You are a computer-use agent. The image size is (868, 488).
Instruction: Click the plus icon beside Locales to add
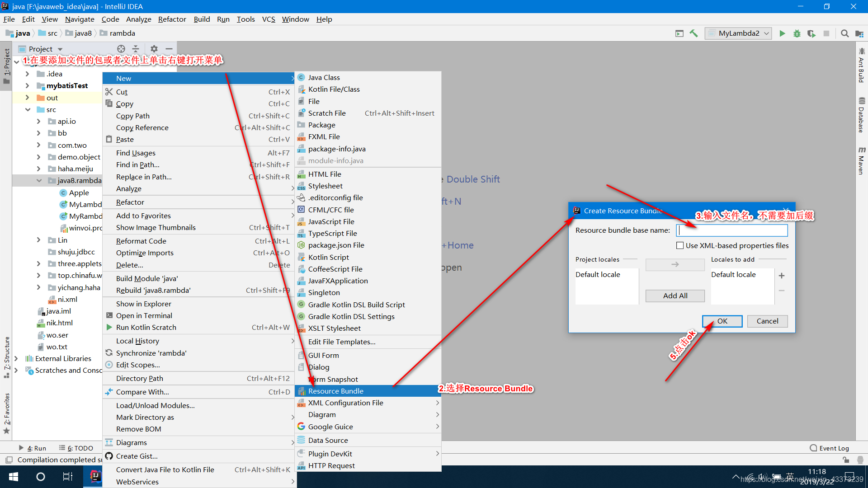pos(782,276)
